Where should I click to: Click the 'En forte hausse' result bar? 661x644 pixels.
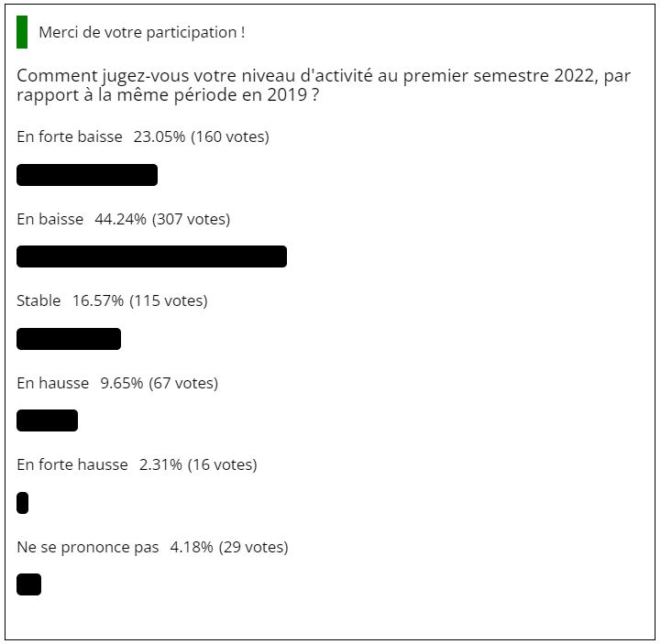coord(22,503)
